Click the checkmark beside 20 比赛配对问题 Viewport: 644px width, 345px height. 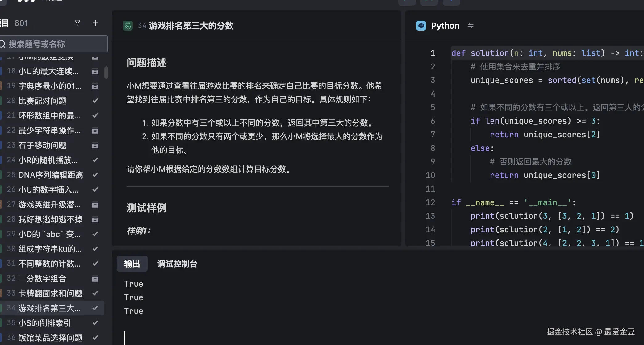tap(95, 101)
